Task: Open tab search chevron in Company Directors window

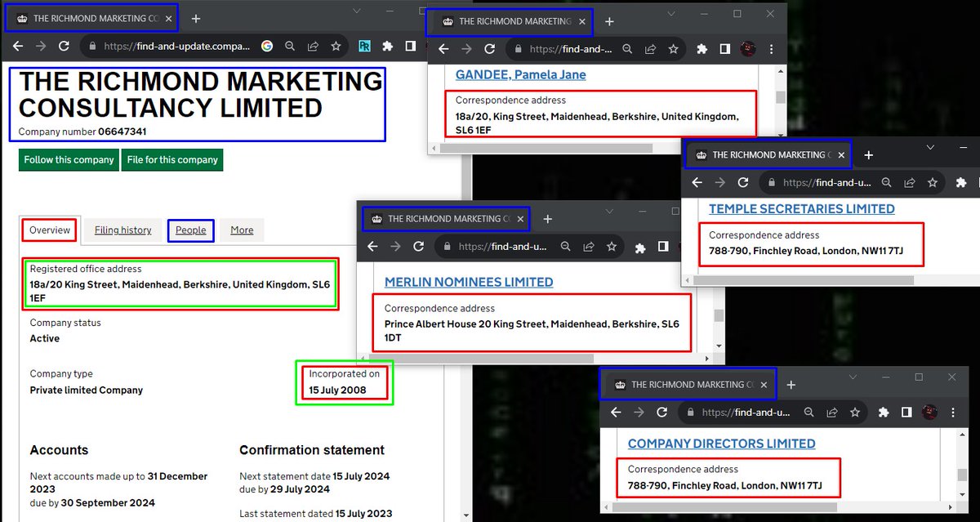Action: (x=852, y=377)
